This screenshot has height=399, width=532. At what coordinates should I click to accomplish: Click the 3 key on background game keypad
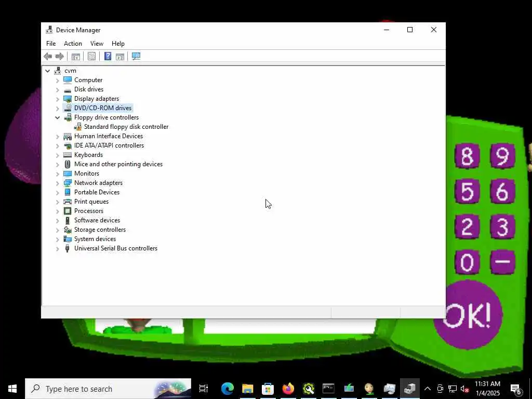coord(503,227)
